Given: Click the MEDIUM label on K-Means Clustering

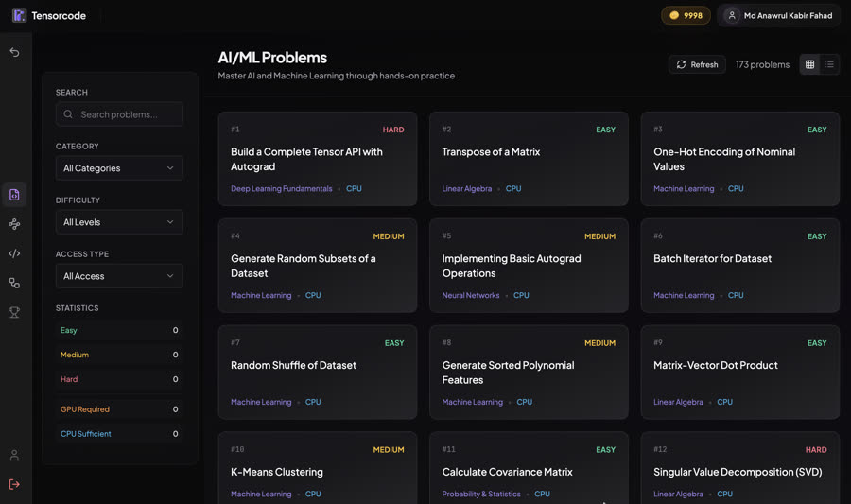Looking at the screenshot, I should [388, 450].
